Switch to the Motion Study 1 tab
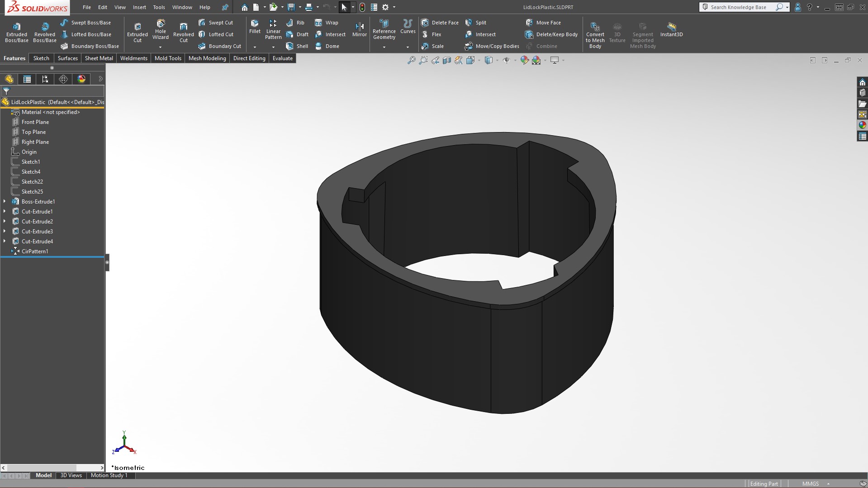The width and height of the screenshot is (868, 488). coord(109,475)
